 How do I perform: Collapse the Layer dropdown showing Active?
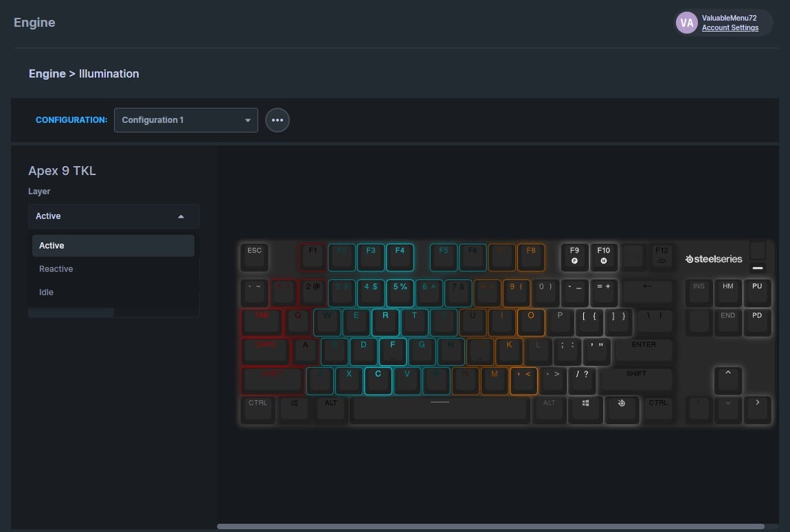coord(114,216)
